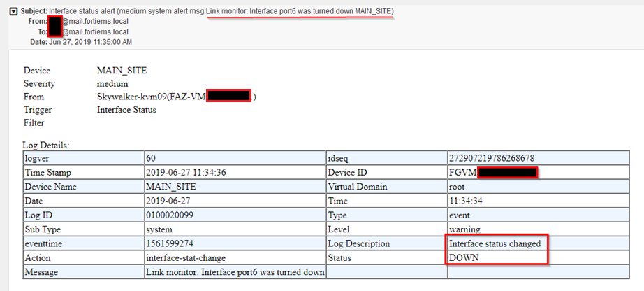Viewport: 644px width, 291px height.
Task: Select the eventtime 1561599274 value
Action: (171, 243)
